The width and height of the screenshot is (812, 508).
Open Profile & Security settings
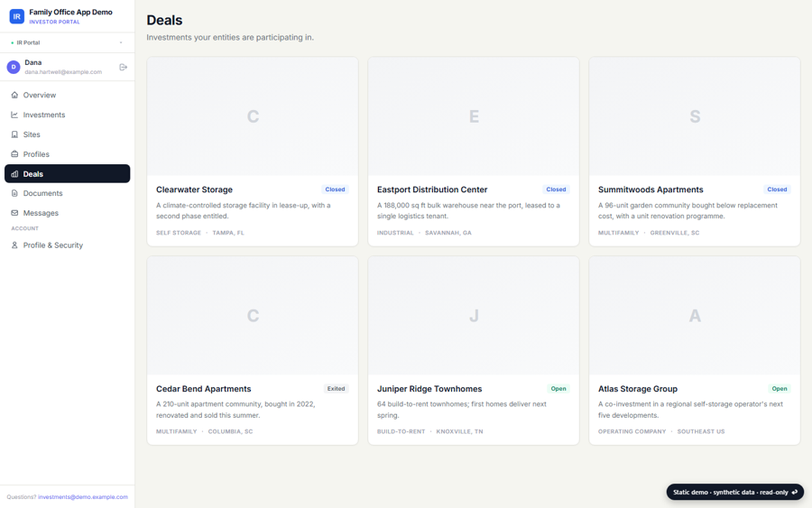point(68,245)
